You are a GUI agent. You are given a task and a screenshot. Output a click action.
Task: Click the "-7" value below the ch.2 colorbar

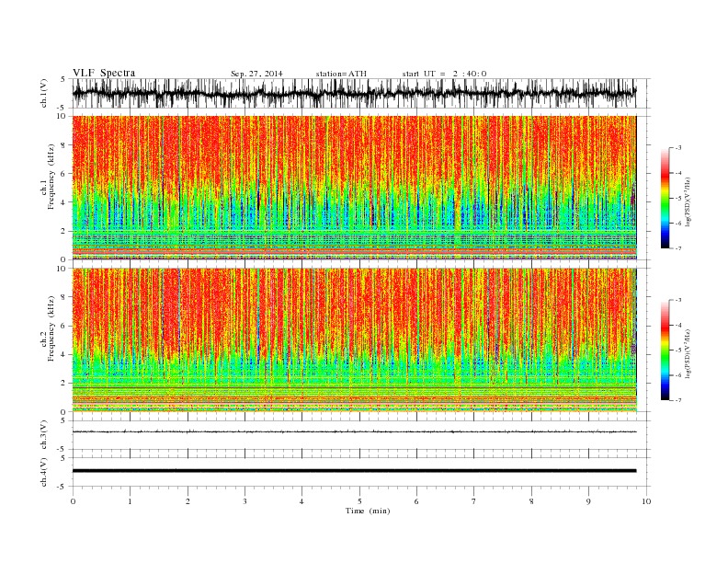tap(678, 400)
